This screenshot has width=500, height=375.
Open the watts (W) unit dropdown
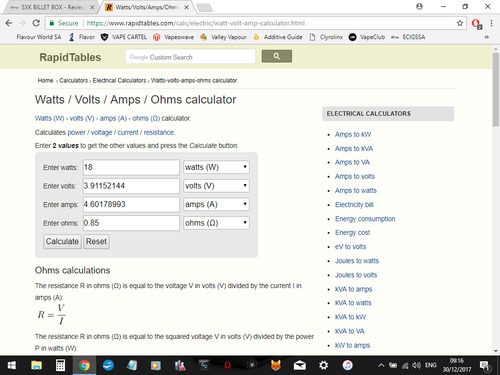(x=216, y=167)
